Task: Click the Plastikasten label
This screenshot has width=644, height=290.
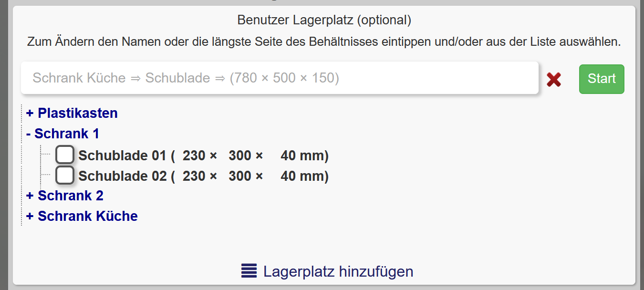Action: [x=77, y=113]
